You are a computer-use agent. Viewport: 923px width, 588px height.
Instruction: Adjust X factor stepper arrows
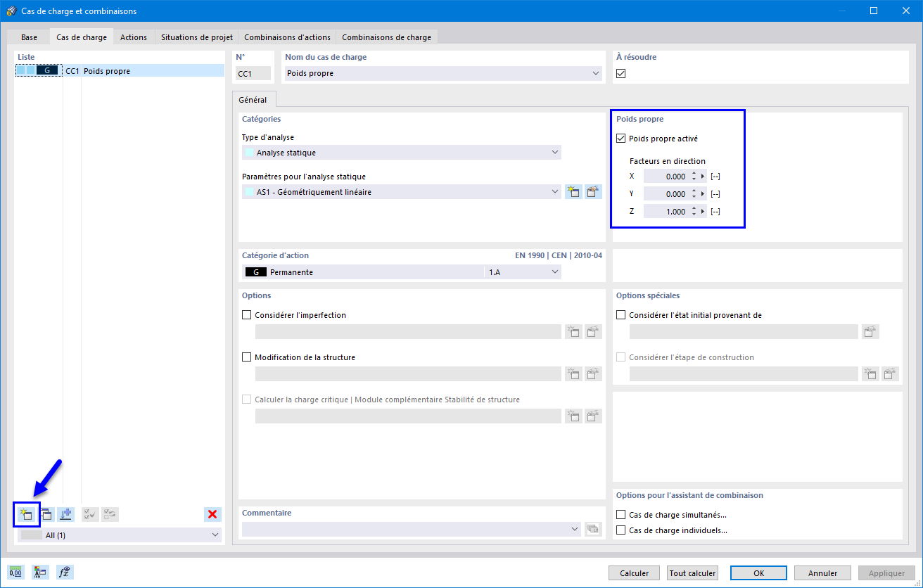click(694, 177)
